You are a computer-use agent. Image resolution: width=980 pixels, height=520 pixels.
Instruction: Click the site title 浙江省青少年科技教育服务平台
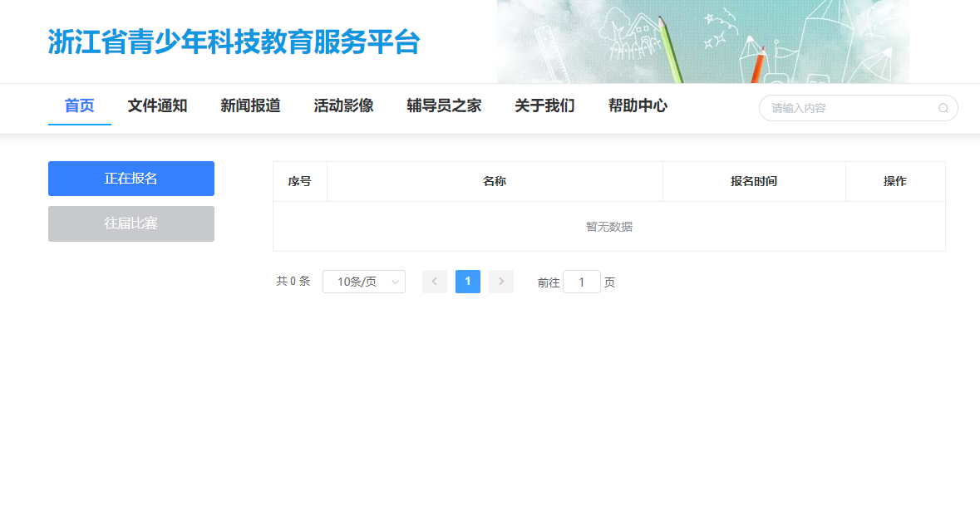[234, 42]
